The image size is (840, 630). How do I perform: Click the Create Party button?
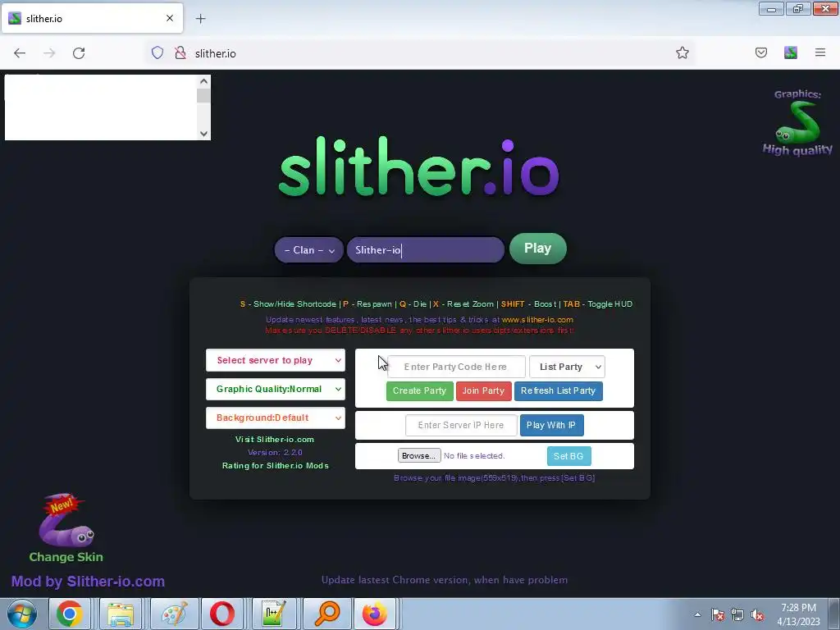[419, 391]
